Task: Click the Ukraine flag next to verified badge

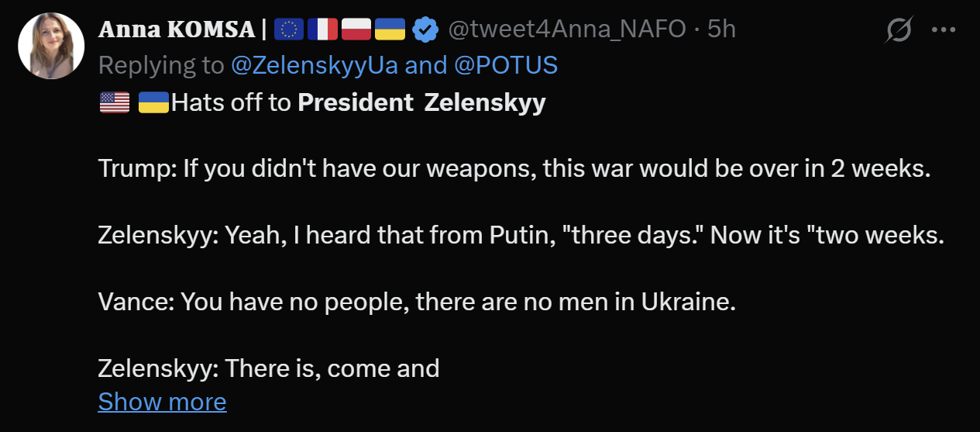Action: click(390, 29)
